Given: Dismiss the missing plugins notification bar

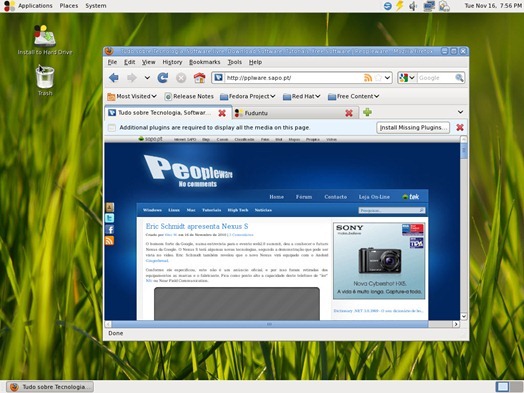Looking at the screenshot, I should click(460, 127).
